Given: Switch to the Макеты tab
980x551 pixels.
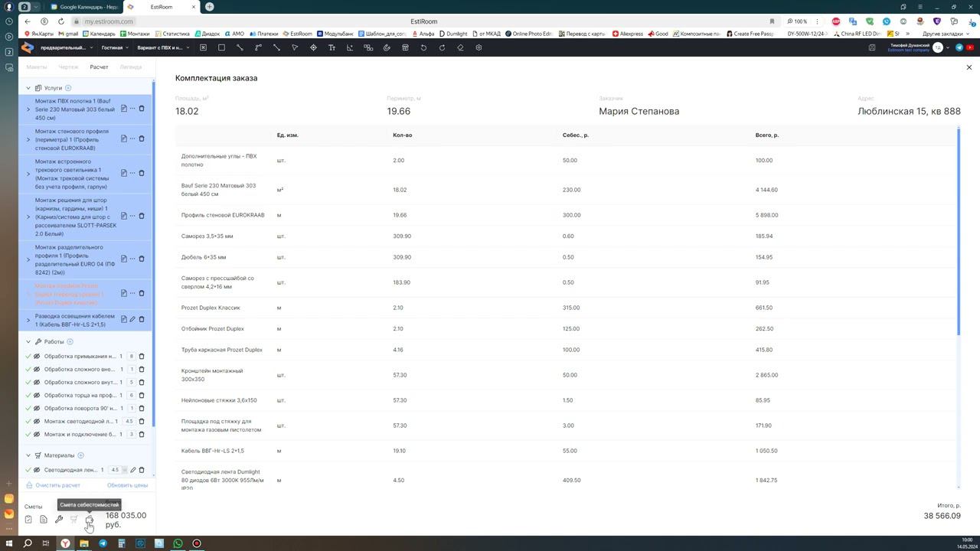Looking at the screenshot, I should 37,67.
